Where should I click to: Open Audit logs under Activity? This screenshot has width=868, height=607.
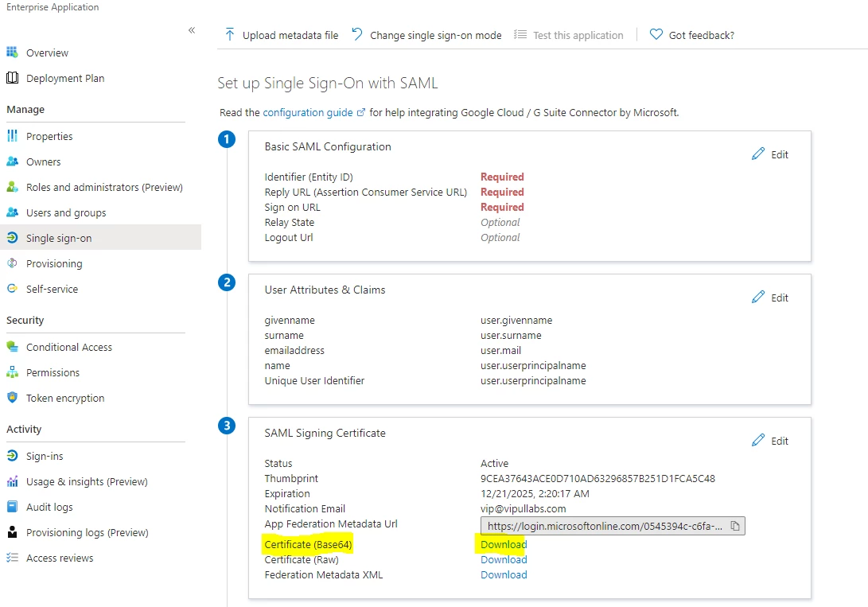click(49, 507)
